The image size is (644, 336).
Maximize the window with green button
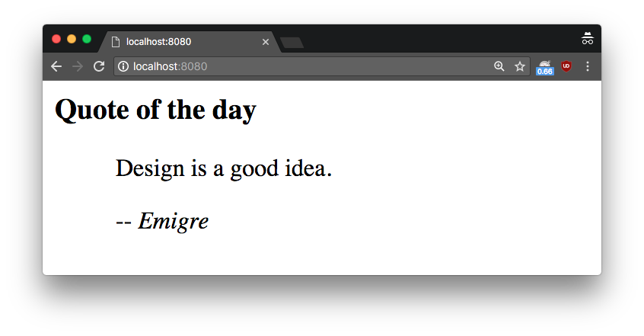[87, 39]
